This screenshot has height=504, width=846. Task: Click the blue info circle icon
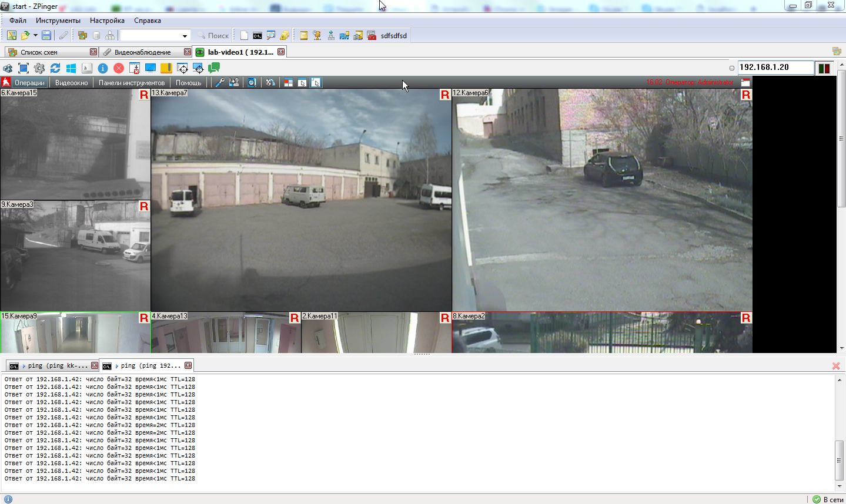pyautogui.click(x=103, y=68)
